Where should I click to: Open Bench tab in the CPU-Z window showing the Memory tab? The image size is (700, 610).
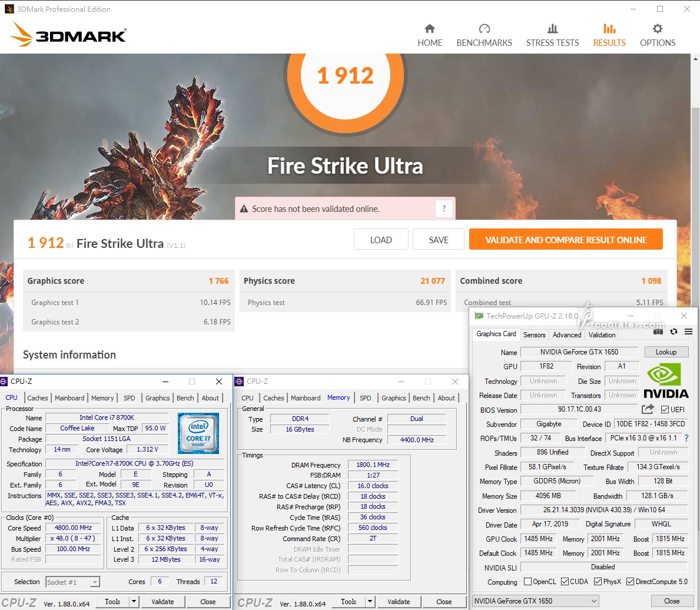tap(422, 398)
